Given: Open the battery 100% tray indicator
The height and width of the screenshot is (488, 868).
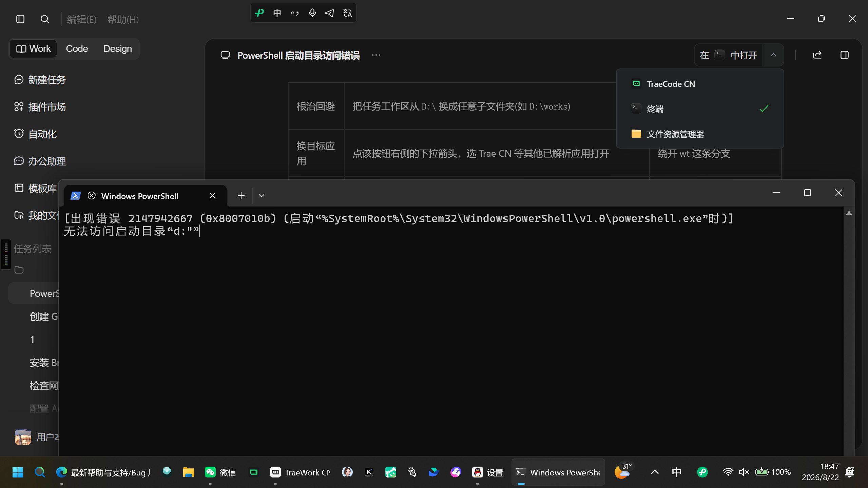Looking at the screenshot, I should (773, 472).
